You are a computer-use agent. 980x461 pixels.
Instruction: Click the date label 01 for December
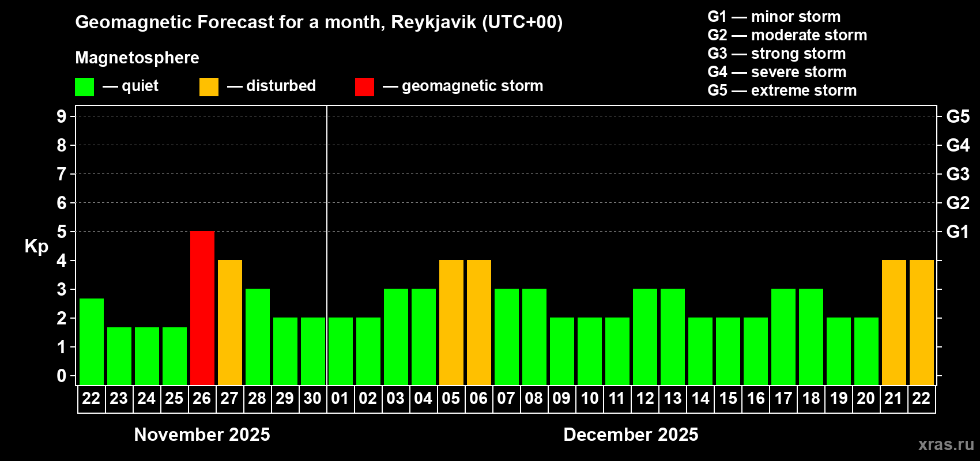click(x=340, y=399)
